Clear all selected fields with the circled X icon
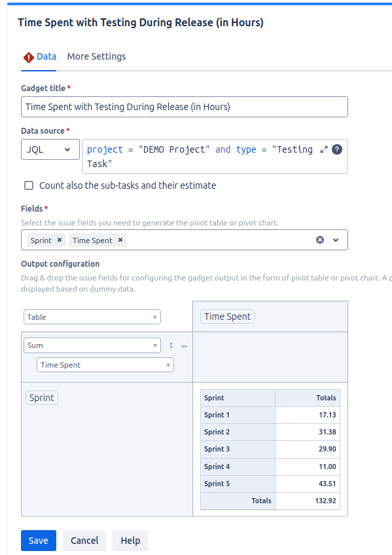Screen dimensions: 392x555 tap(320, 240)
